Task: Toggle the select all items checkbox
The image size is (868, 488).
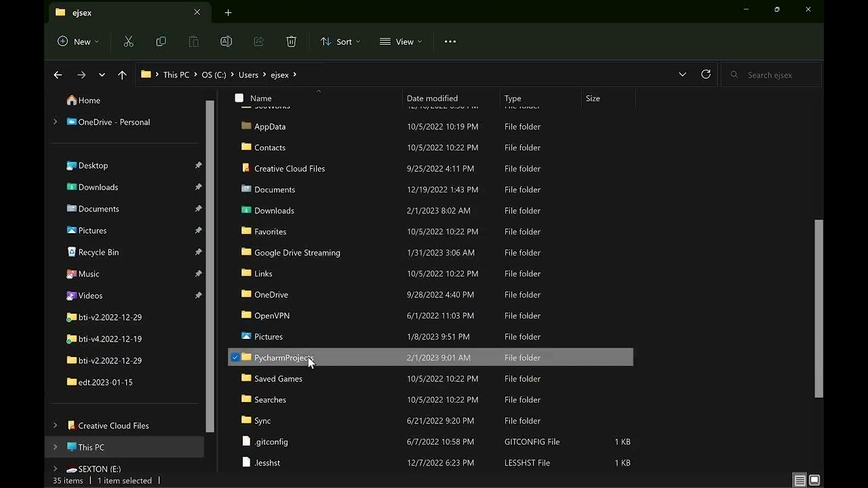Action: 239,98
